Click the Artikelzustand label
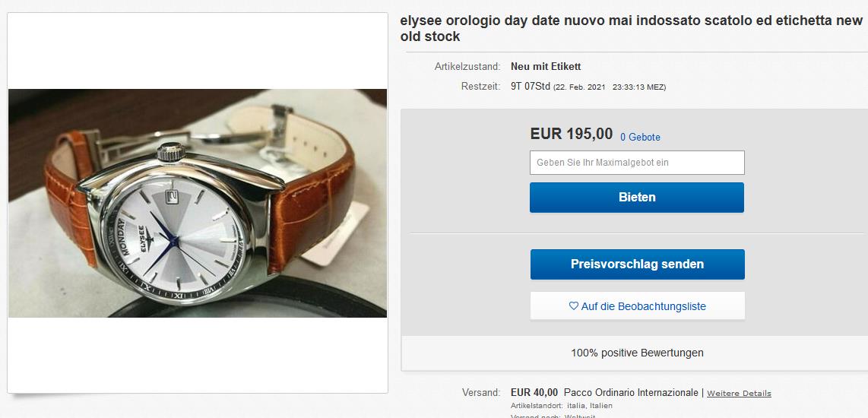The height and width of the screenshot is (418, 868). 467,67
